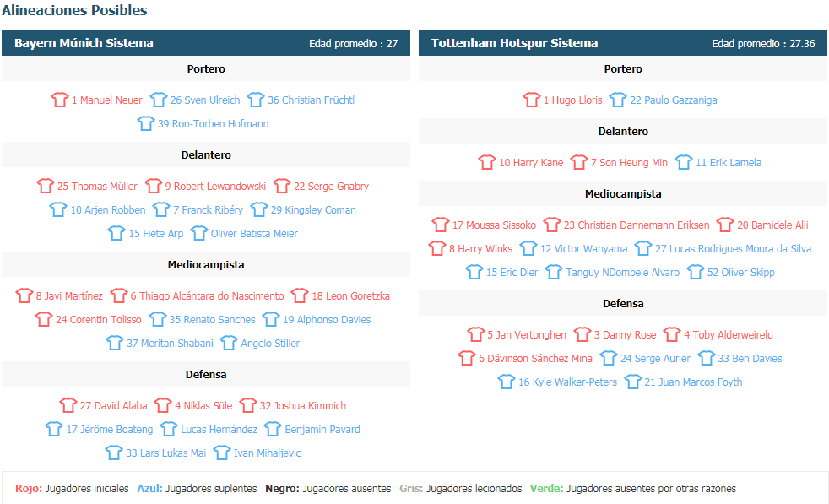Image resolution: width=829 pixels, height=504 pixels.
Task: Select the Christian Dannemann Eriksen name link
Action: coord(637,225)
